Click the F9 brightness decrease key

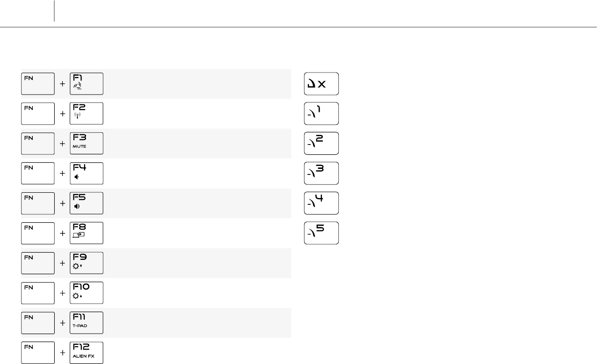87,263
